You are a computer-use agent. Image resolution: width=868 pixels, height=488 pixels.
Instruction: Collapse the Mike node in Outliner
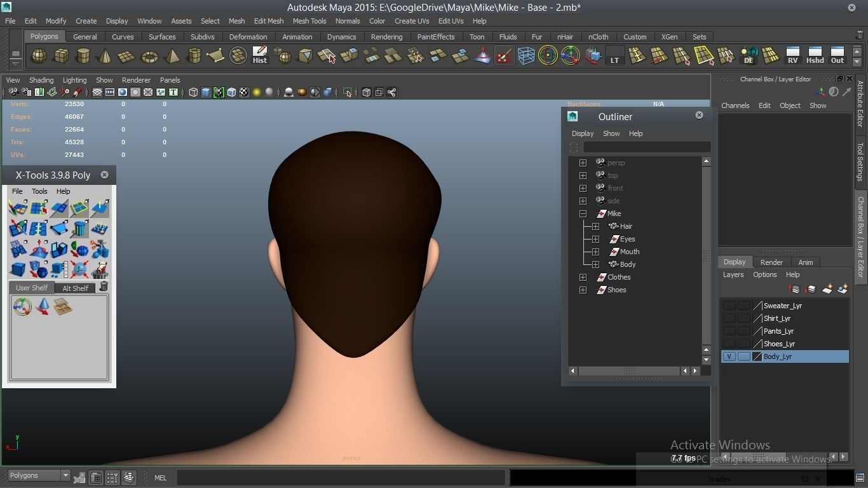(x=583, y=213)
